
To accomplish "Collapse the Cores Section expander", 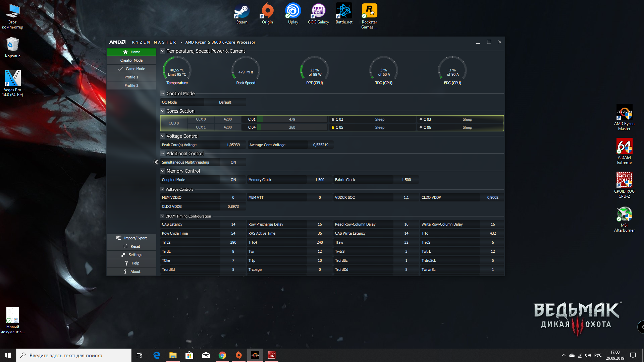I will click(x=163, y=111).
